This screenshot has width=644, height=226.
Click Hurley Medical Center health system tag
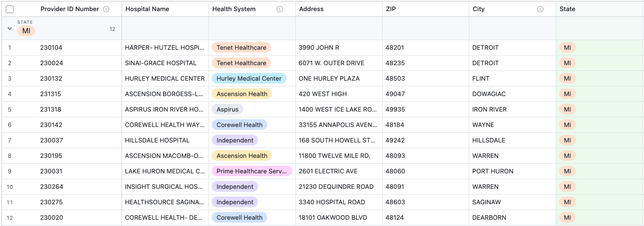(249, 78)
